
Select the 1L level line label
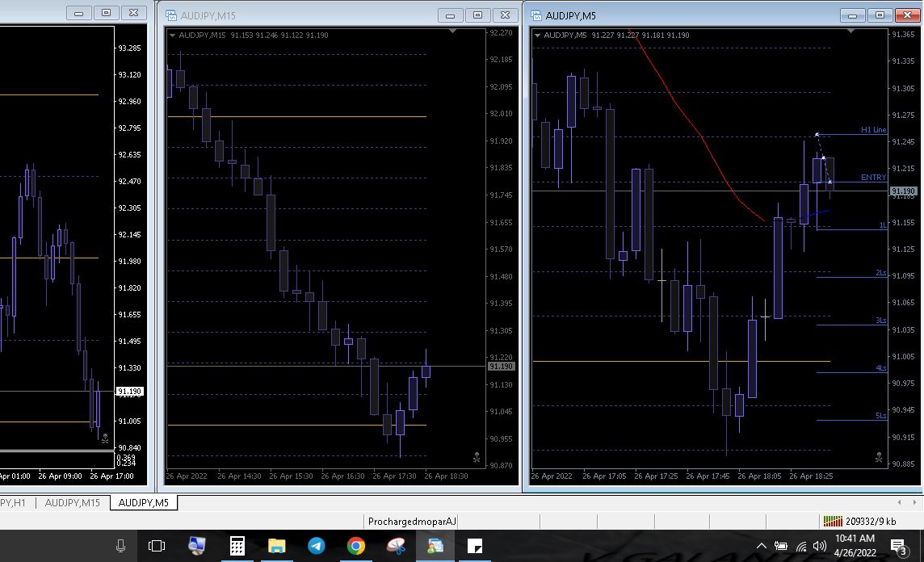pos(883,225)
